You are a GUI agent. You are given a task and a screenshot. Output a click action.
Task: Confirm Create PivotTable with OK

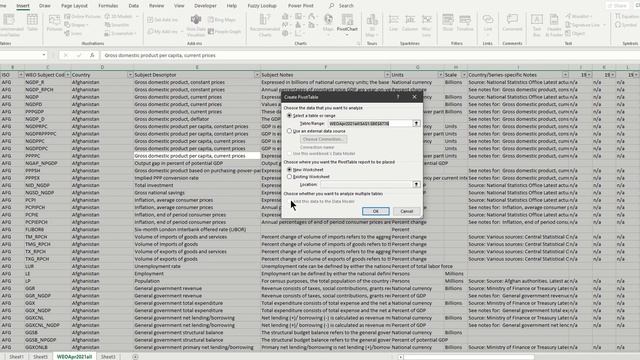coord(376,211)
